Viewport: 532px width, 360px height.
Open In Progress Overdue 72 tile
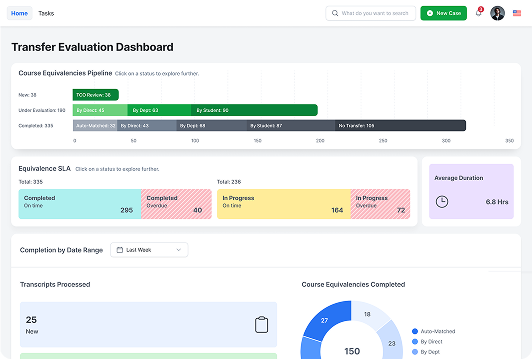point(380,204)
